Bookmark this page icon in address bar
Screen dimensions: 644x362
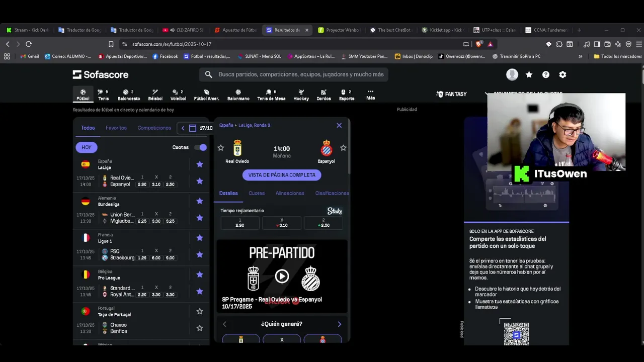111,44
